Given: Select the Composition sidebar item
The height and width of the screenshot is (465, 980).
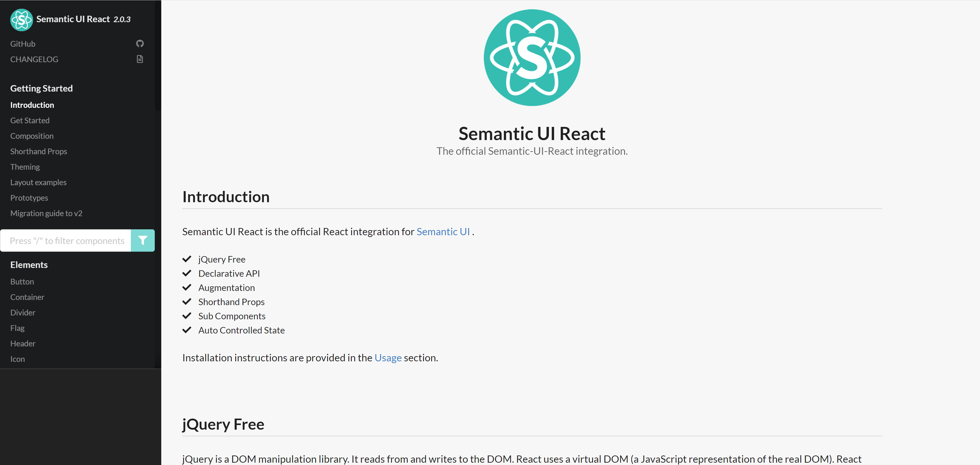Looking at the screenshot, I should click(x=31, y=136).
